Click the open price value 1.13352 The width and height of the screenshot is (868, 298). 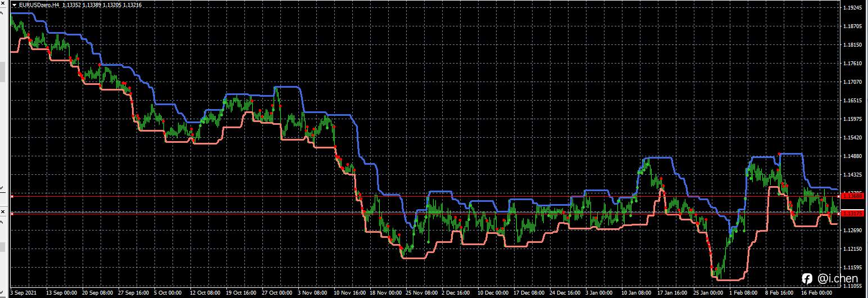72,5
